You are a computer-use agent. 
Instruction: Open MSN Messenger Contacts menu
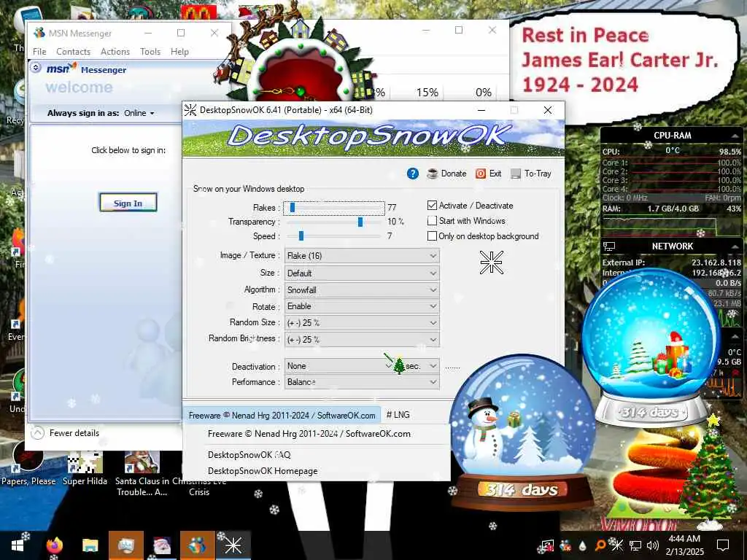tap(73, 52)
